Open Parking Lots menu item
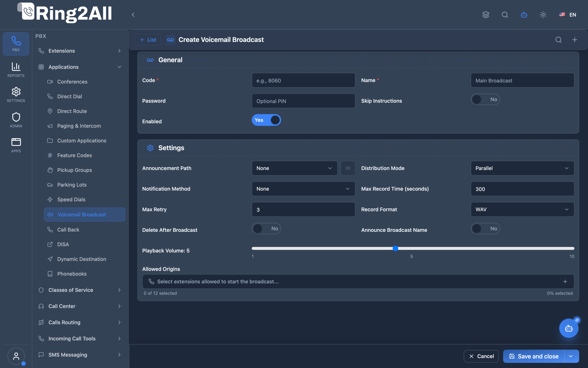Image resolution: width=588 pixels, height=368 pixels. [84, 185]
